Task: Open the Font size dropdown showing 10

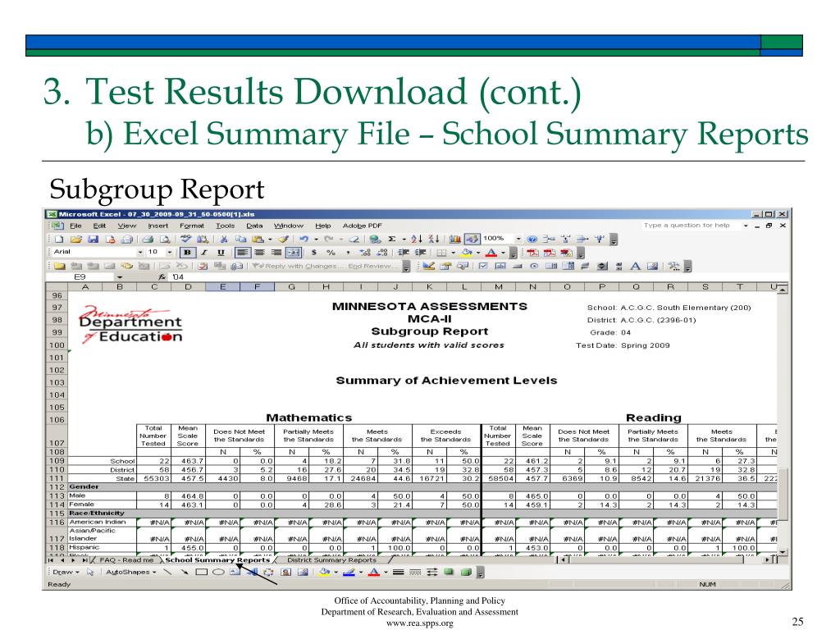Action: 170,253
